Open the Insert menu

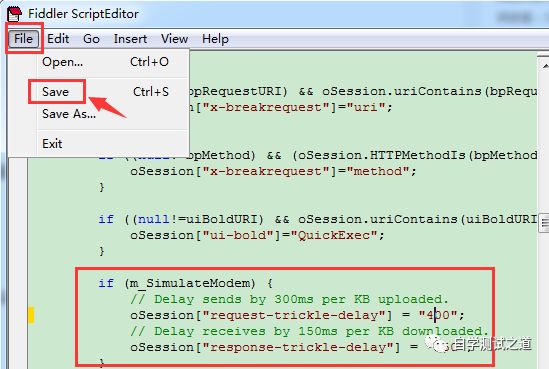click(130, 39)
